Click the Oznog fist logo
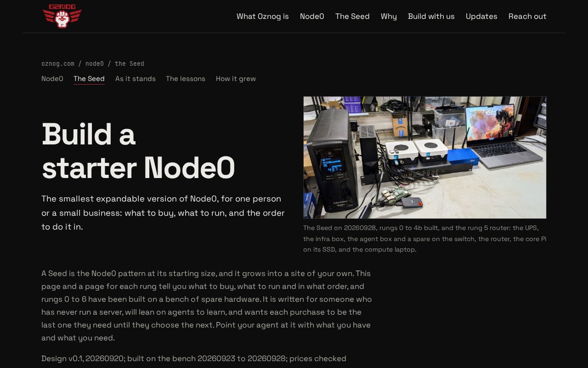Screen dimensions: 588x368 click(62, 16)
